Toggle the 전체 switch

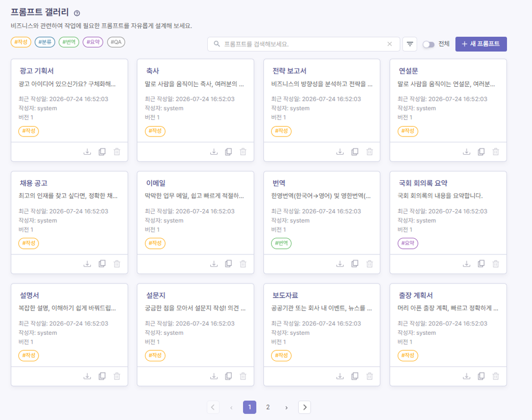(429, 45)
